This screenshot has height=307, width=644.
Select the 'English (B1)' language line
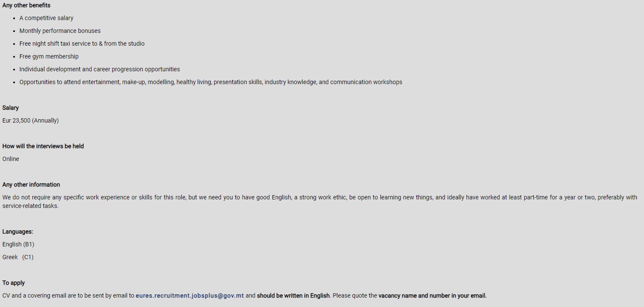[x=18, y=244]
